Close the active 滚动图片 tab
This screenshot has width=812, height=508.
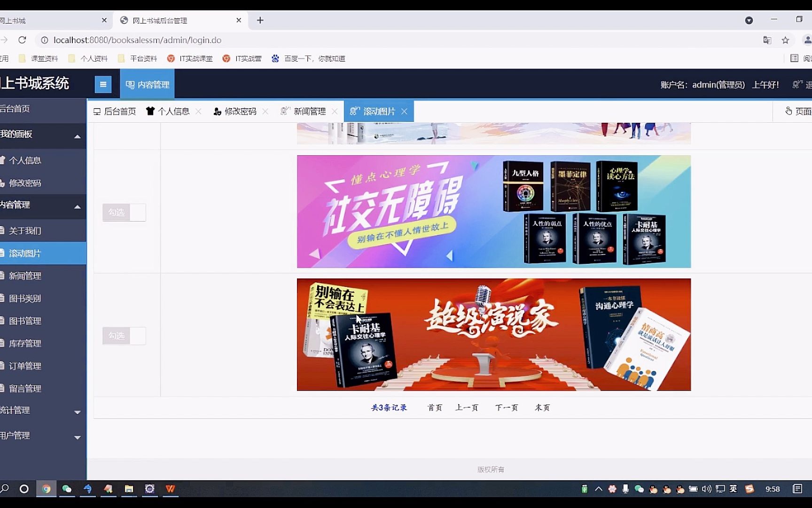[x=404, y=111]
